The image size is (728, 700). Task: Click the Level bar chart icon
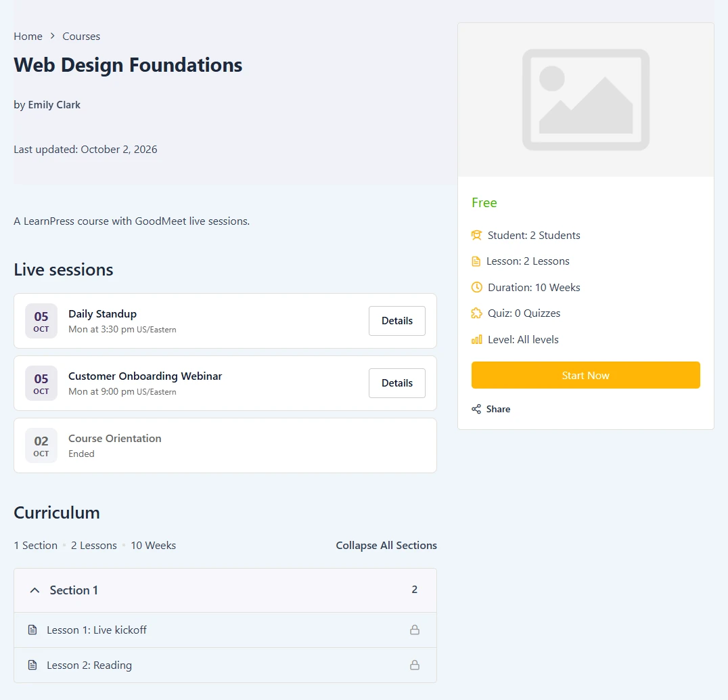[477, 340]
